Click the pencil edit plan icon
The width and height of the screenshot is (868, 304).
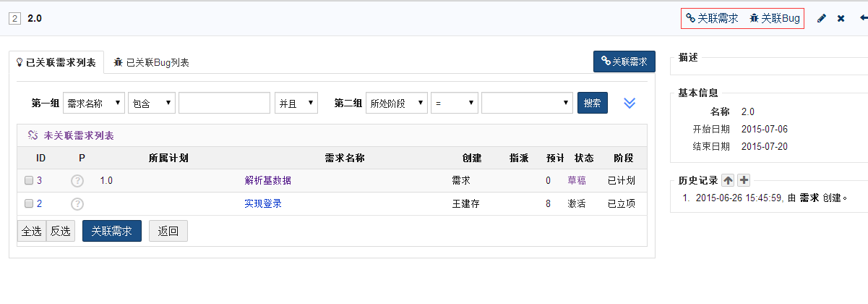click(822, 19)
